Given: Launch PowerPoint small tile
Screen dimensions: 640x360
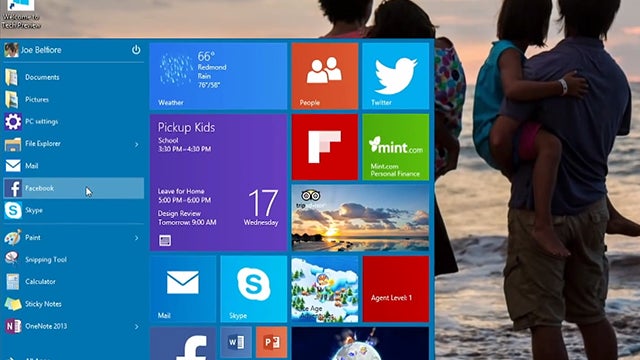Looking at the screenshot, I should (x=272, y=342).
